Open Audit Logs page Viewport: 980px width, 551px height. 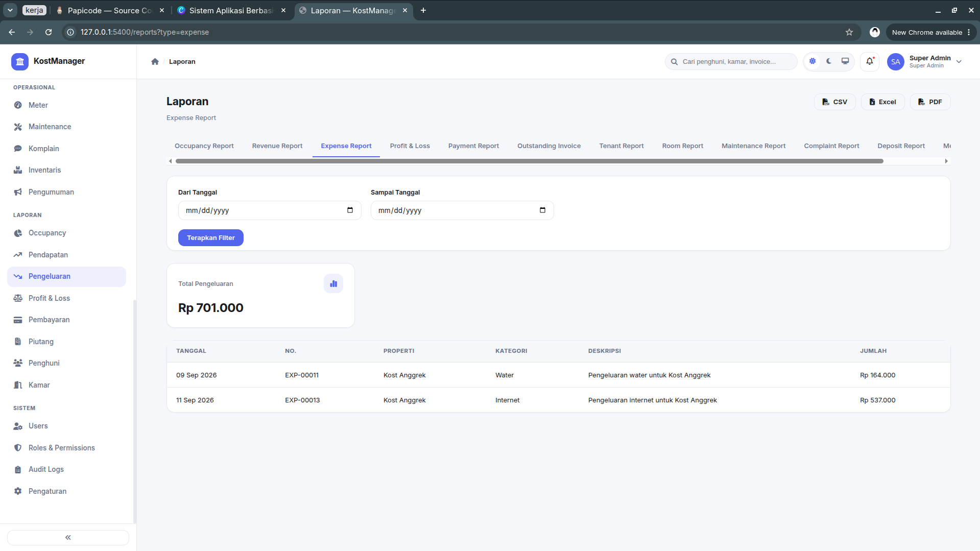pyautogui.click(x=66, y=469)
